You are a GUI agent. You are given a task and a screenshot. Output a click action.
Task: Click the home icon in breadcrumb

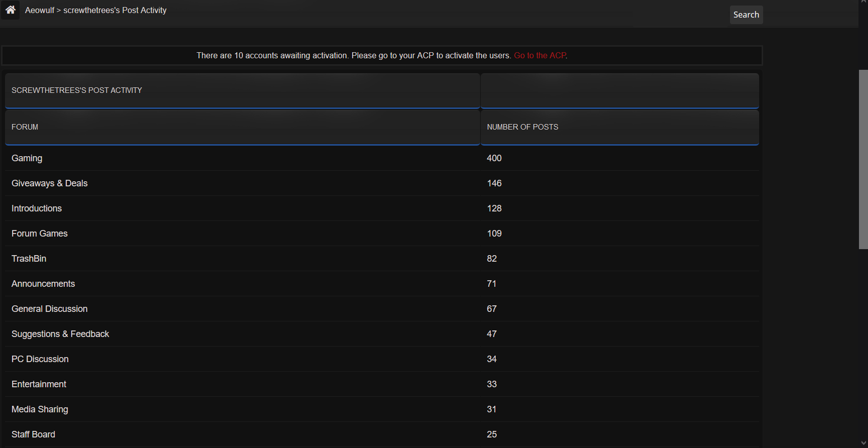[10, 10]
